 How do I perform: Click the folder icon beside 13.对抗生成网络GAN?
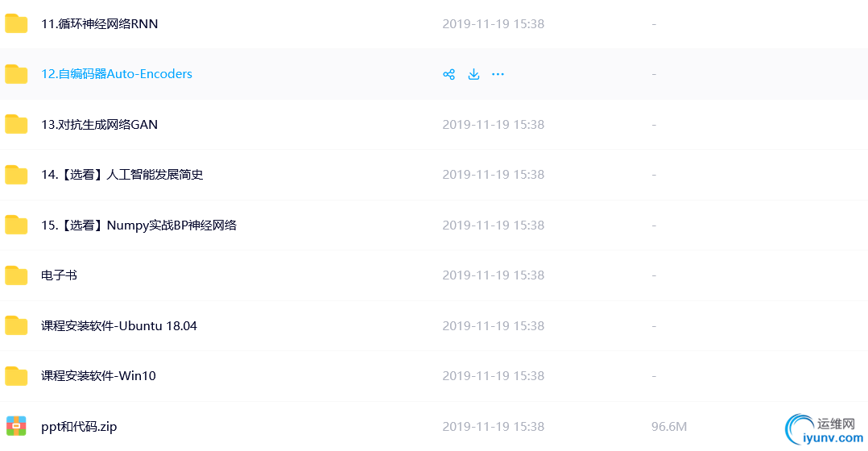pos(16,125)
